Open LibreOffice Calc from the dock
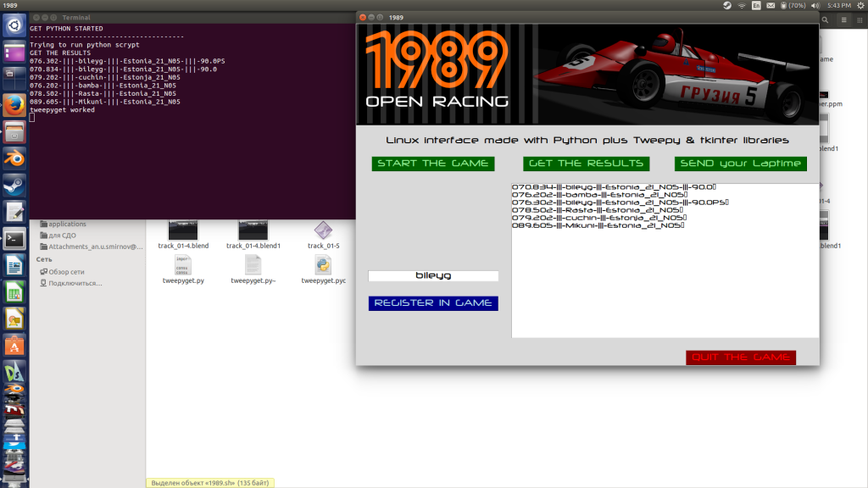 [x=14, y=292]
